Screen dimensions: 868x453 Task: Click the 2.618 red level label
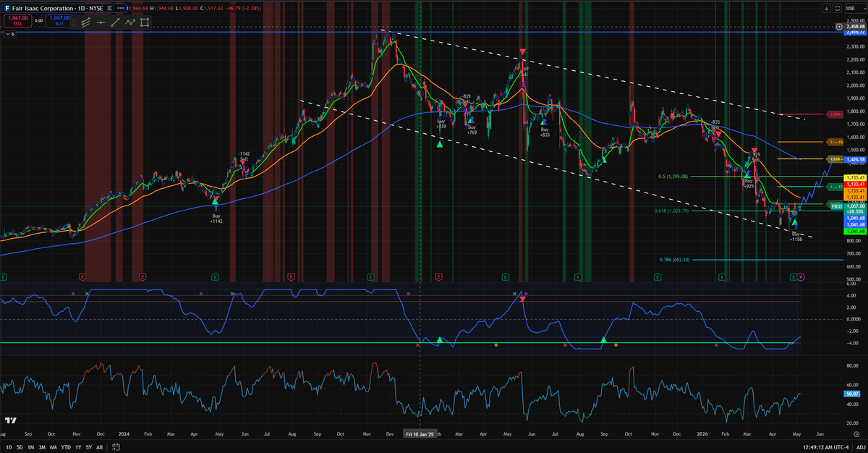[x=835, y=114]
